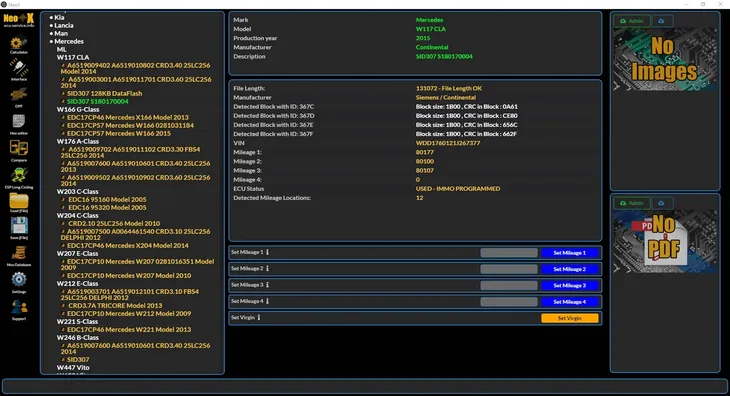Focus the Set Mileage 2 input field

509,269
